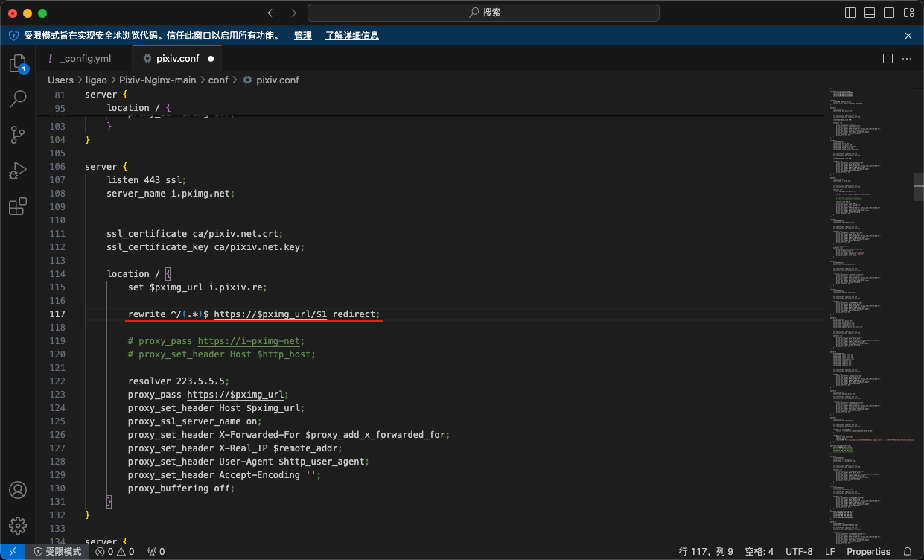Open the 了解详细信息 link
The image size is (924, 560).
(352, 36)
